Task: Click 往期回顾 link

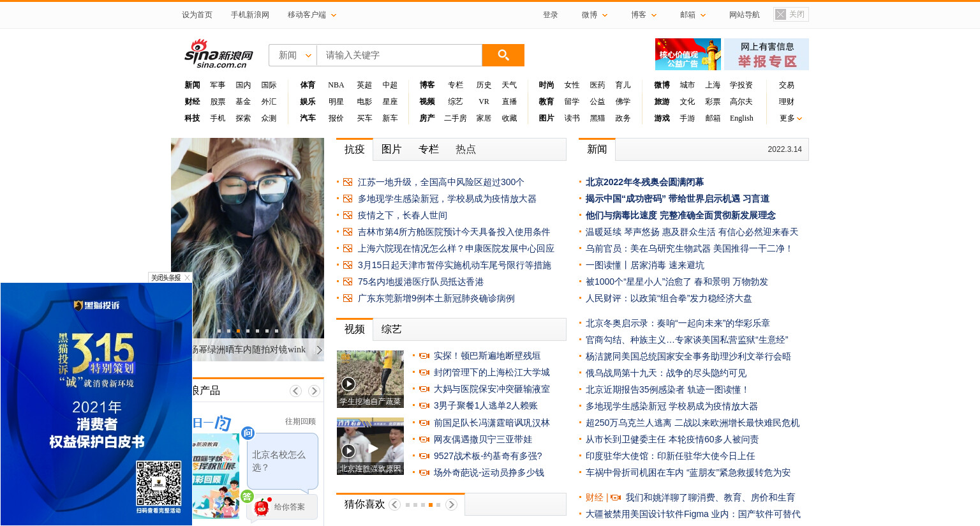Action: [x=301, y=421]
